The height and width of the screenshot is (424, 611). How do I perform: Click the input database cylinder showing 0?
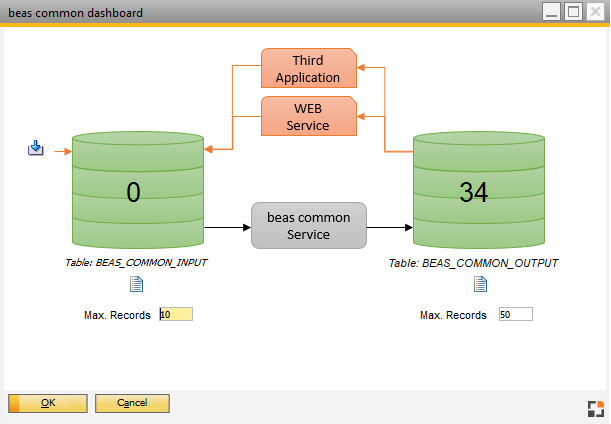pos(137,190)
